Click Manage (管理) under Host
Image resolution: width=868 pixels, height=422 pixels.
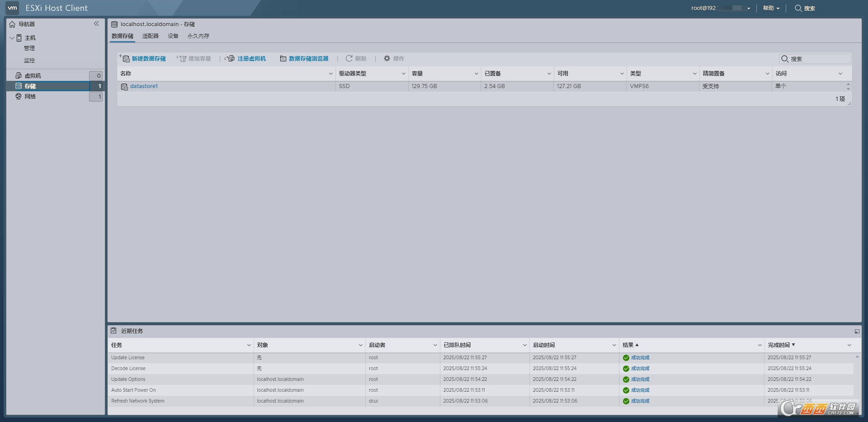pyautogui.click(x=29, y=48)
